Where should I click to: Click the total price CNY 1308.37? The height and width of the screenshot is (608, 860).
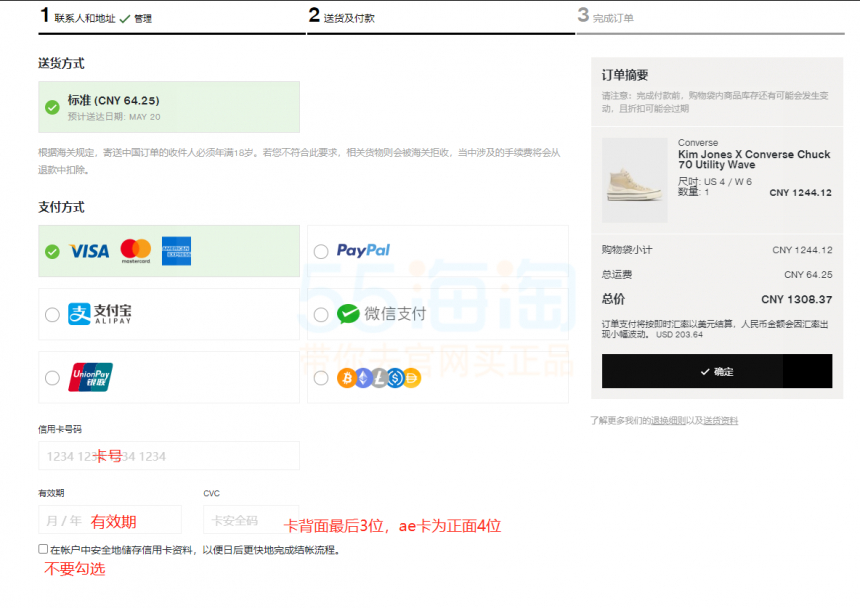click(796, 299)
